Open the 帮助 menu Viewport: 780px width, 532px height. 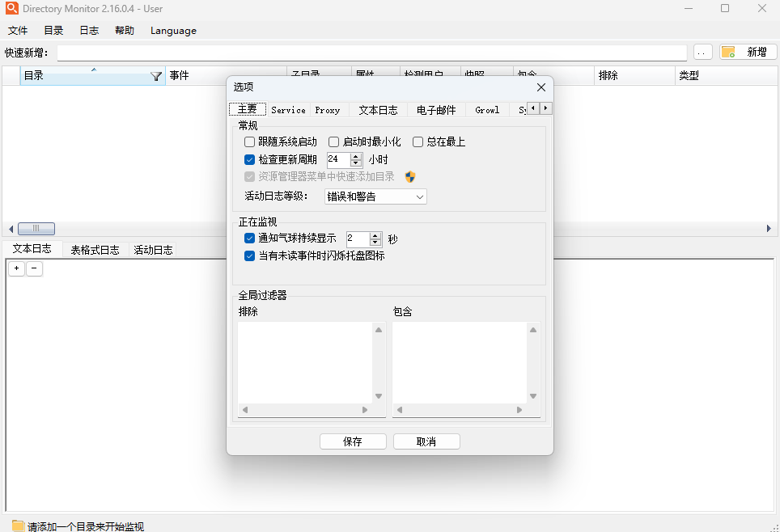click(x=125, y=31)
